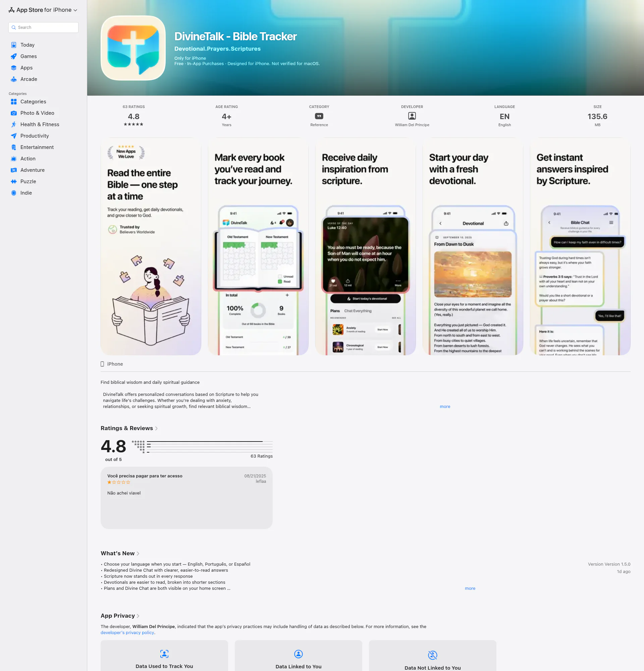This screenshot has width=644, height=671.
Task: Open the review by leflaa
Action: coord(186,498)
